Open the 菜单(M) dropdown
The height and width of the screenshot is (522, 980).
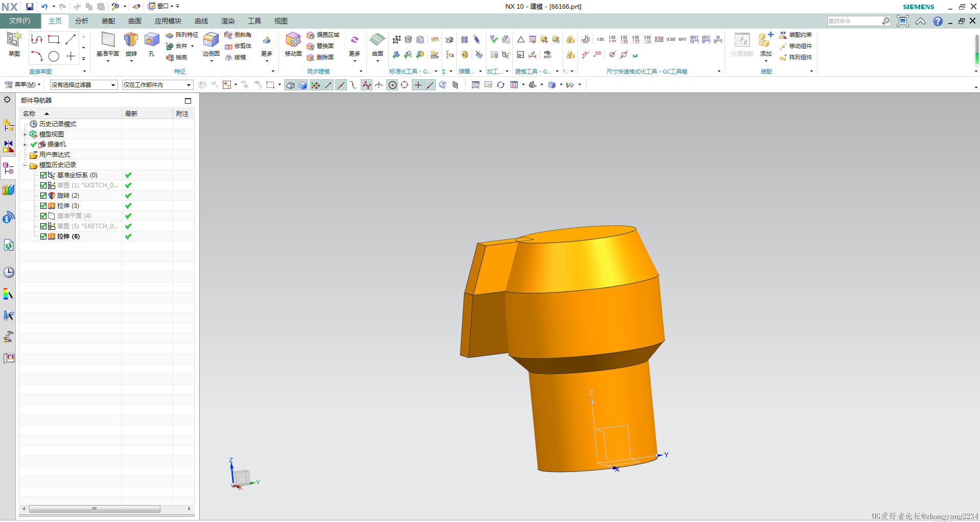tap(22, 85)
